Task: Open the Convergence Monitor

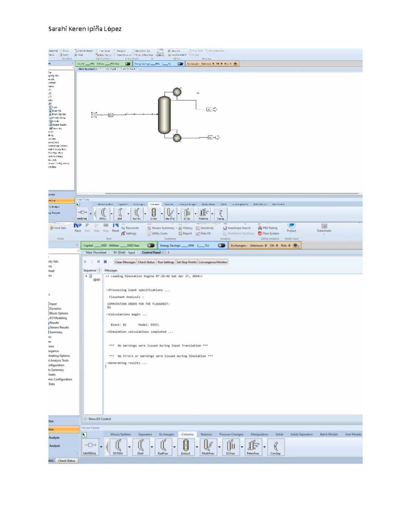Action: click(x=213, y=262)
